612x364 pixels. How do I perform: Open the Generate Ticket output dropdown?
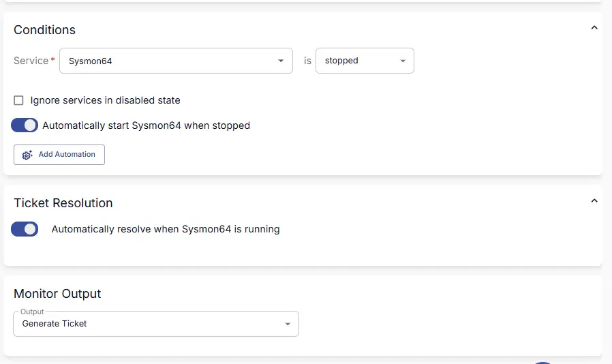pos(150,324)
